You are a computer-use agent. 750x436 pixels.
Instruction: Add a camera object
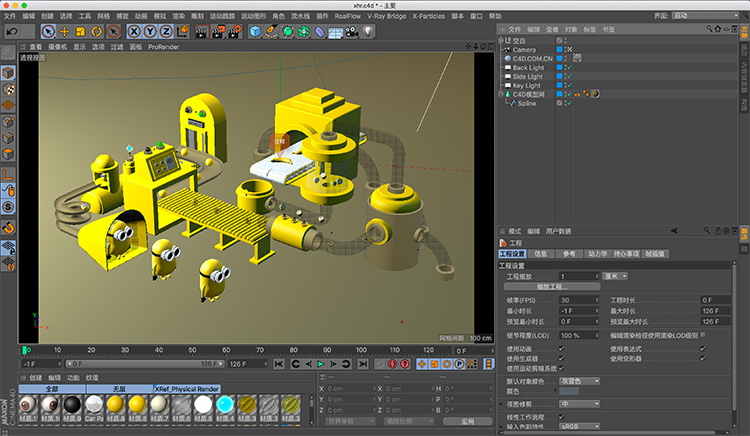click(x=352, y=32)
